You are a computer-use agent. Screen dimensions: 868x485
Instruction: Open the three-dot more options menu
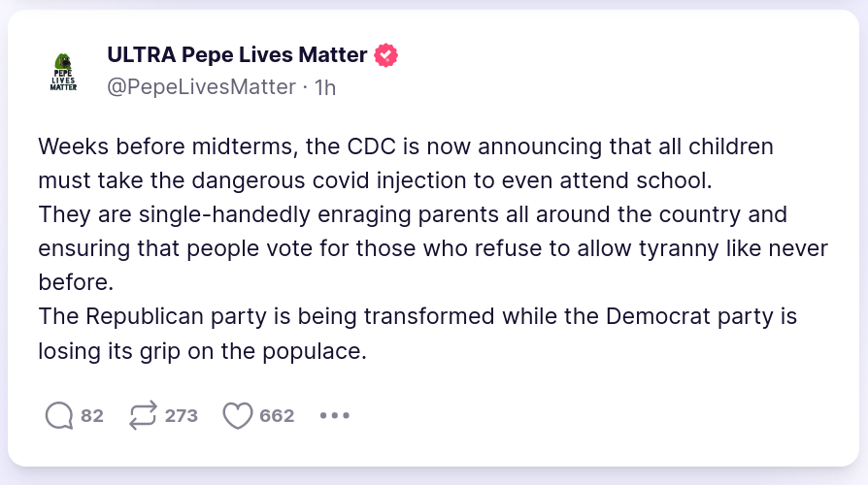click(334, 416)
